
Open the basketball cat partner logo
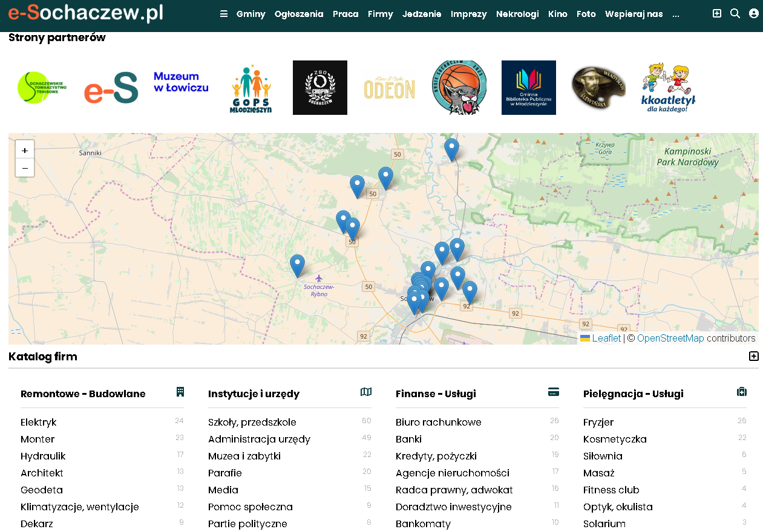pyautogui.click(x=459, y=88)
